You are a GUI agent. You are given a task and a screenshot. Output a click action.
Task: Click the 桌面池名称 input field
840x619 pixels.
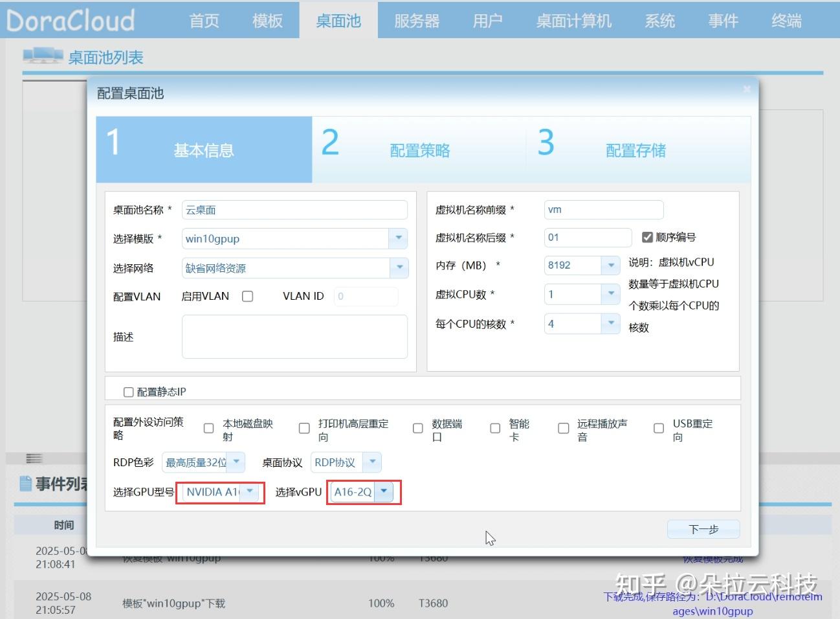(x=294, y=209)
